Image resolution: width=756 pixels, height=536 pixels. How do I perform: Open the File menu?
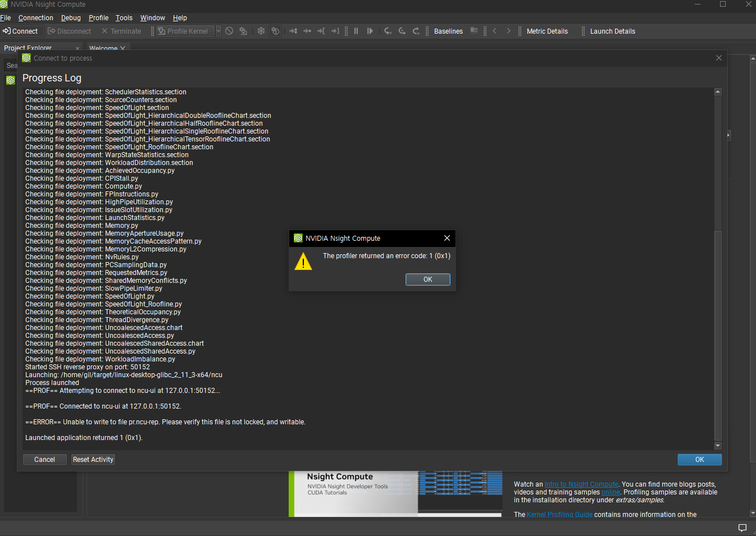coord(6,18)
